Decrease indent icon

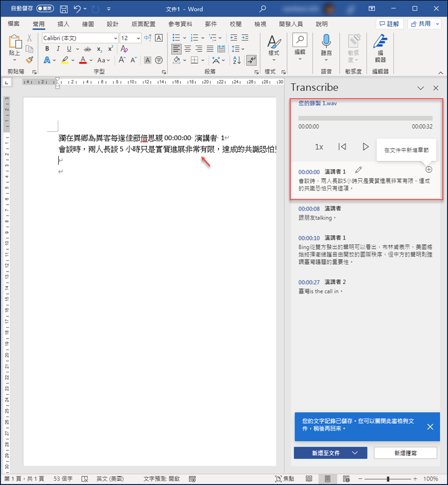click(234, 38)
